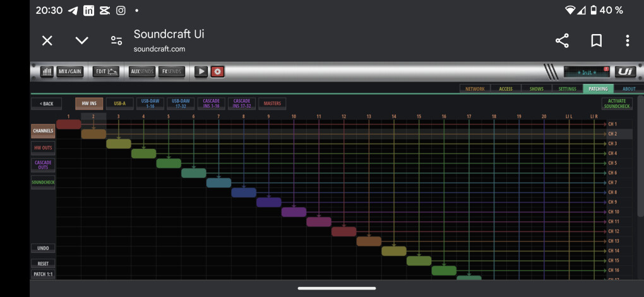This screenshot has width=644, height=297.
Task: Tap the Android gesture navigation bar
Action: (x=337, y=288)
